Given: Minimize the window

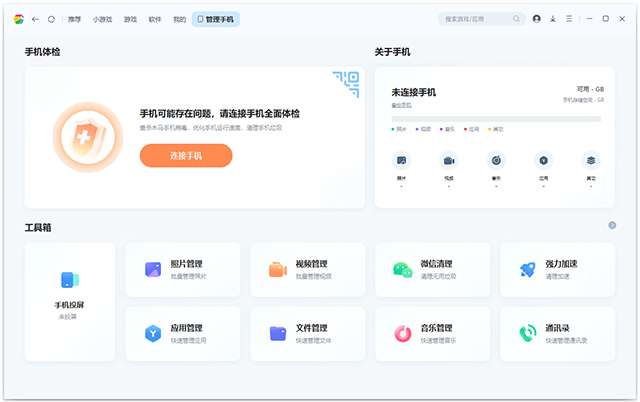Looking at the screenshot, I should click(589, 19).
